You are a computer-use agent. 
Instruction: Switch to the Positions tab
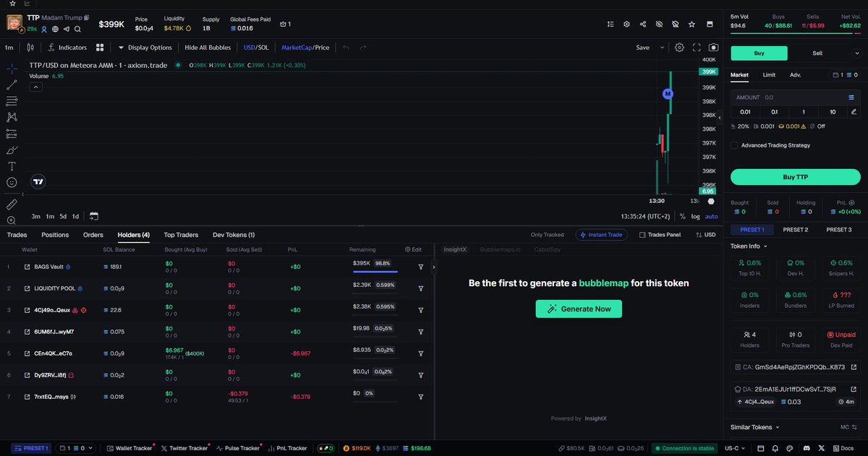click(x=55, y=235)
